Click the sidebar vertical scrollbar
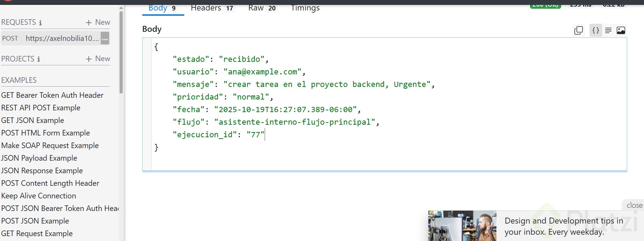The height and width of the screenshot is (241, 644). point(121,52)
